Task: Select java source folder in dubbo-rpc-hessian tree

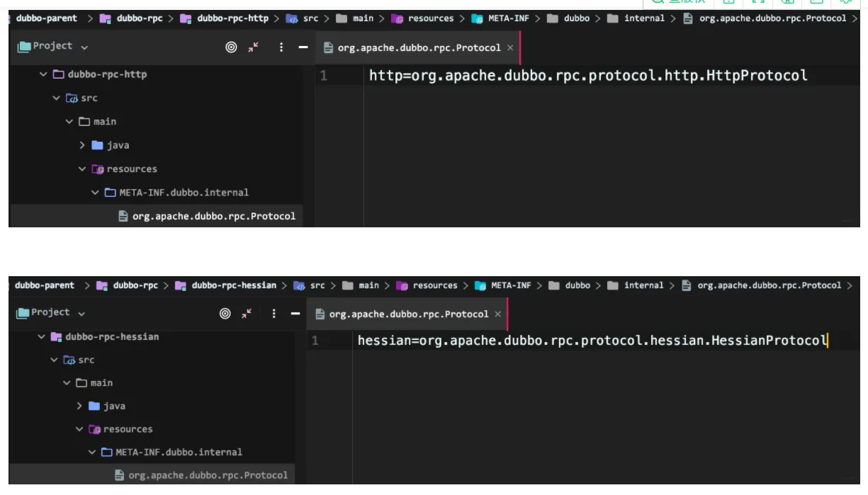Action: (107, 406)
